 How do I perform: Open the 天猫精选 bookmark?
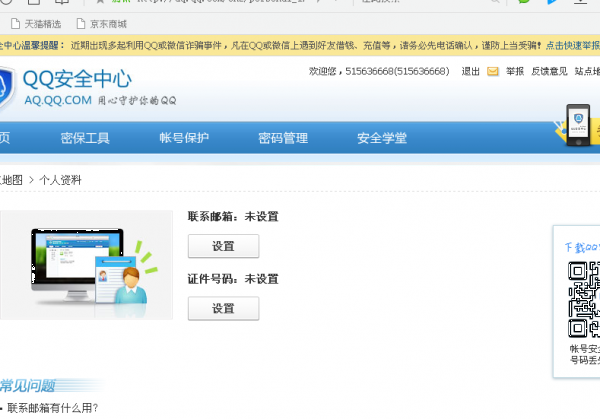36,24
